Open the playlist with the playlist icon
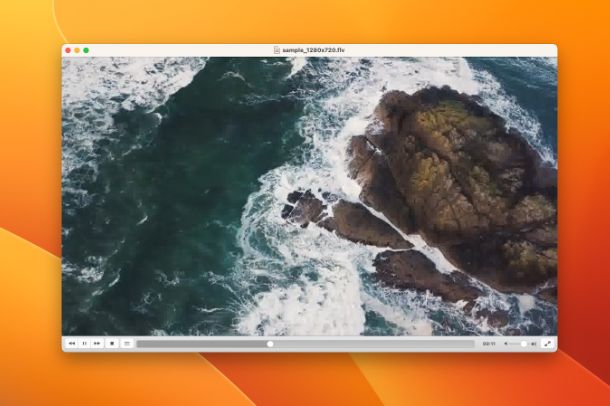Viewport: 610px width, 406px height. pos(126,344)
